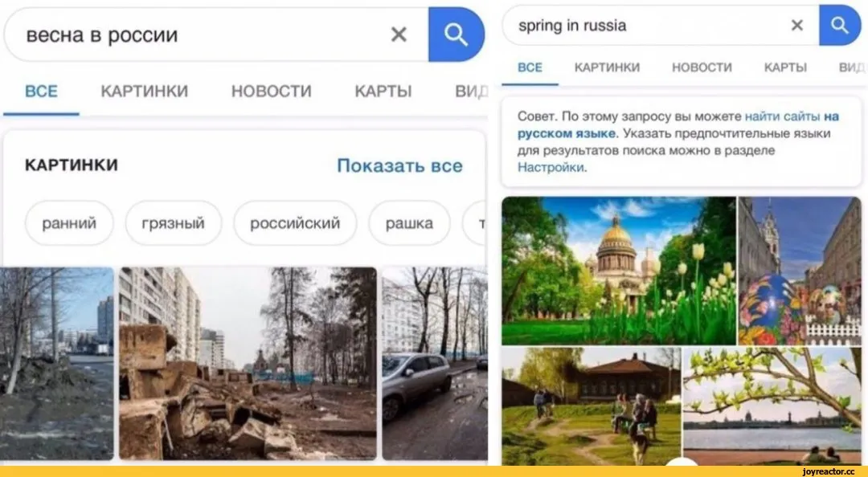Open the parked silver car photo
The width and height of the screenshot is (868, 477).
[x=435, y=364]
